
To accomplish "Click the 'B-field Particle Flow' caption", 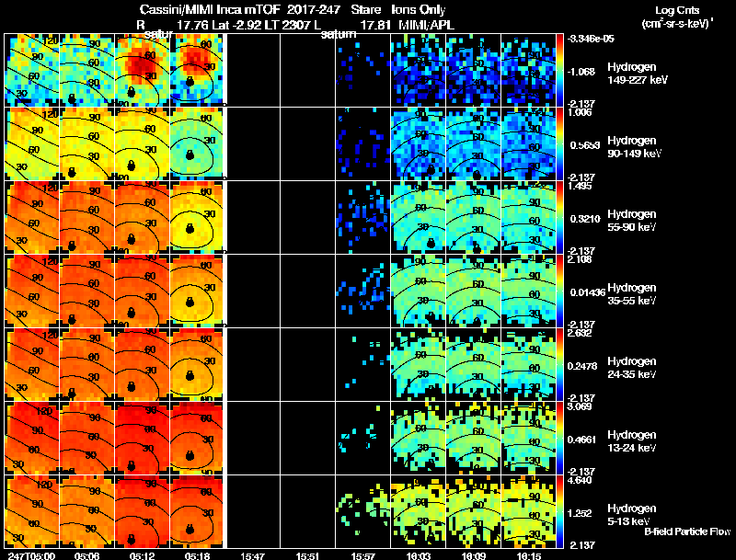I will point(687,531).
